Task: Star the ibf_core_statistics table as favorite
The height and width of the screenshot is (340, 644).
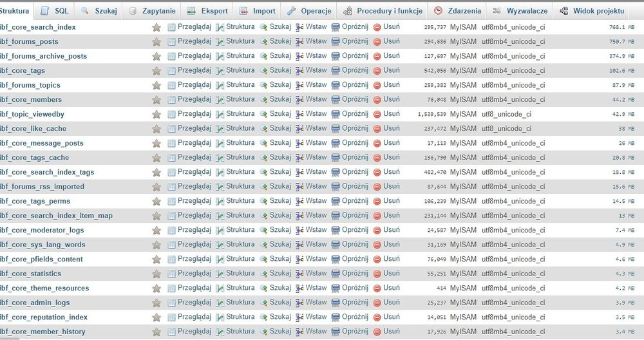Action: pyautogui.click(x=156, y=274)
